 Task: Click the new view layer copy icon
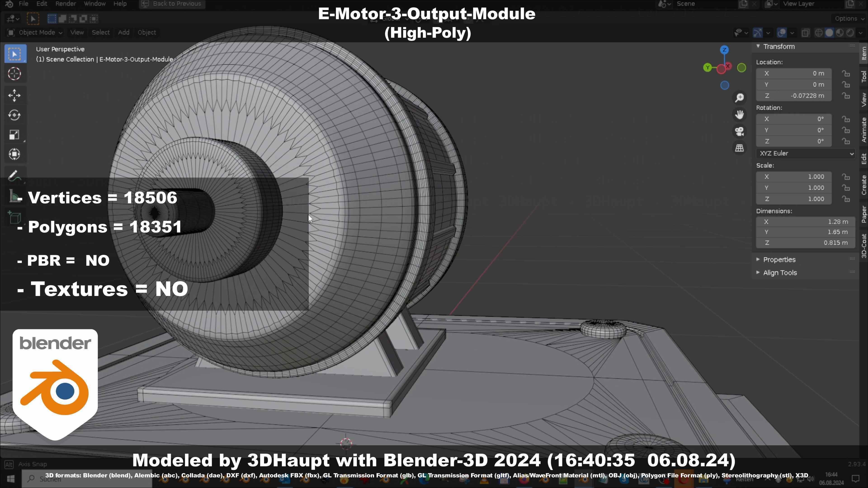(850, 4)
